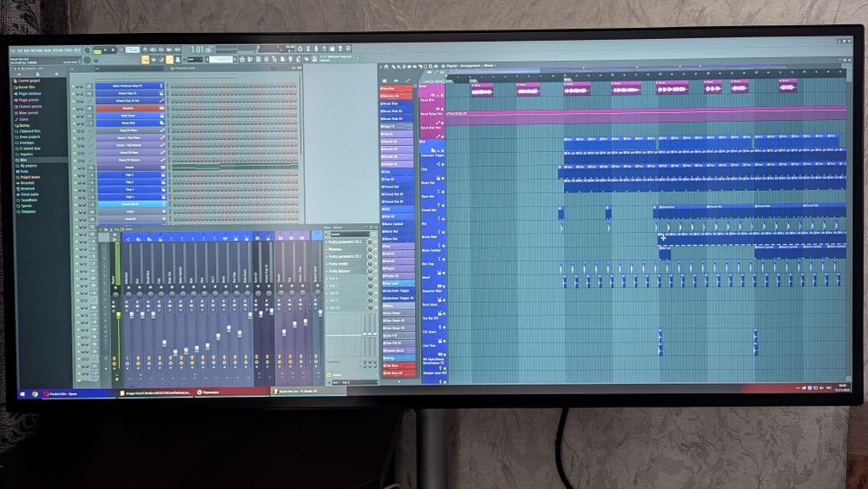Click the microphone one-click recording icon
This screenshot has height=489, width=868.
click(x=316, y=50)
